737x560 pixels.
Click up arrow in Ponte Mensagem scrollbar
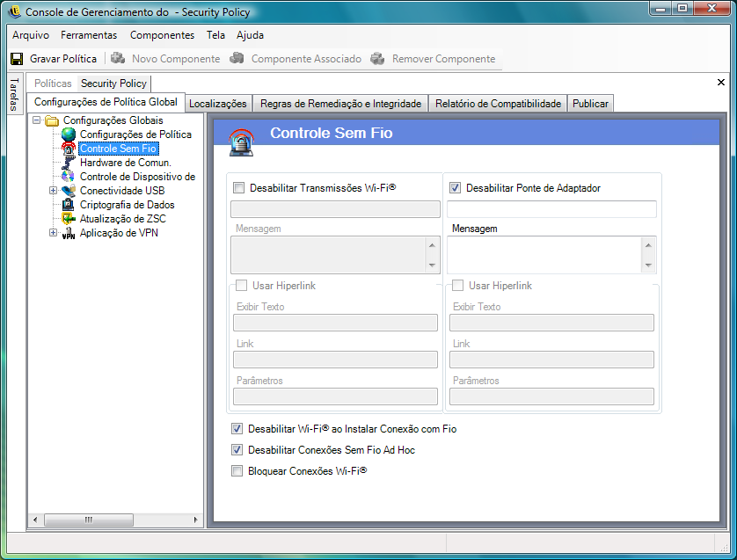(x=648, y=244)
